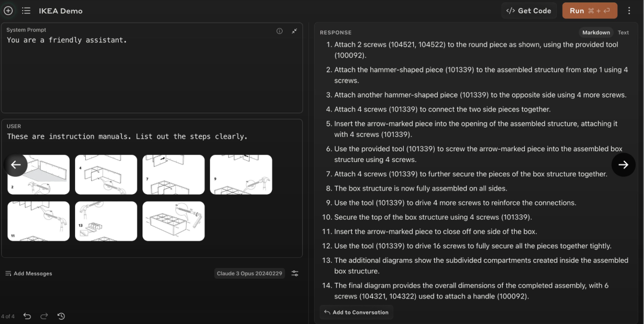Viewport: 644px width, 324px height.
Task: Click response step 11 'close off one side'
Action: (x=435, y=232)
